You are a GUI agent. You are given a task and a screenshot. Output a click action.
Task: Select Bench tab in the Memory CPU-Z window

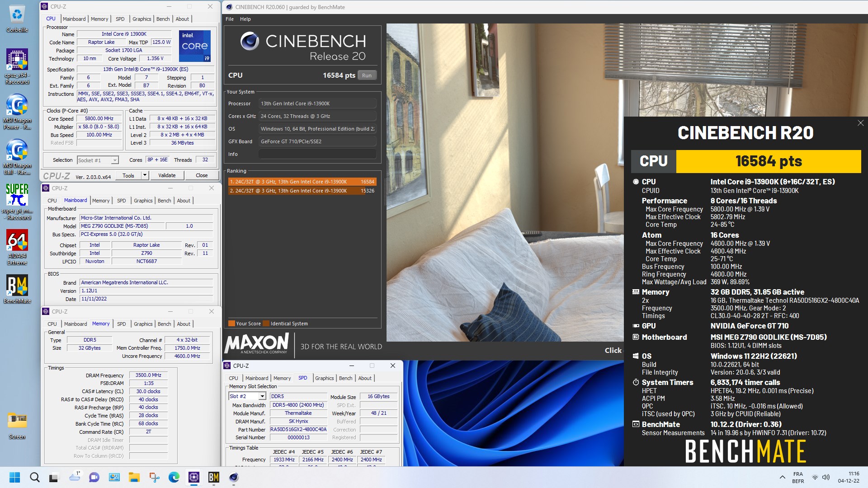pos(164,324)
